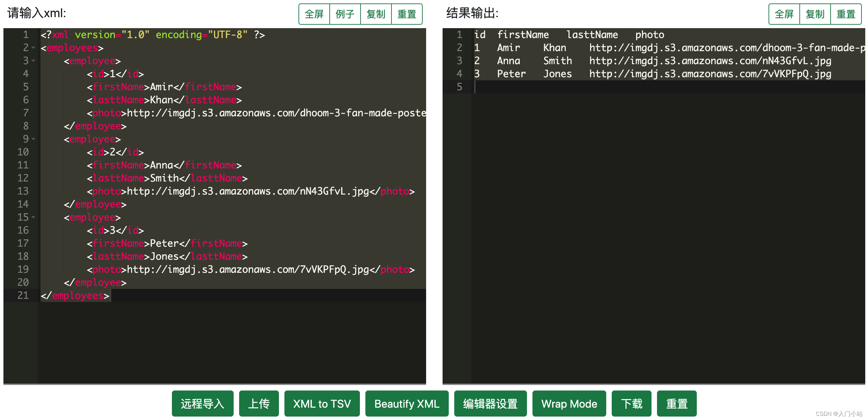Open the 编辑器设置 editor settings

point(490,404)
